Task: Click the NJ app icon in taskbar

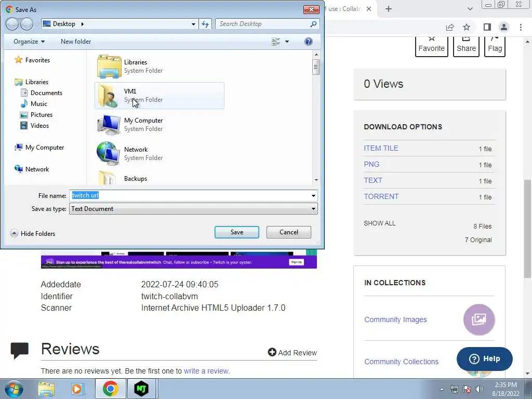Action: (x=141, y=389)
